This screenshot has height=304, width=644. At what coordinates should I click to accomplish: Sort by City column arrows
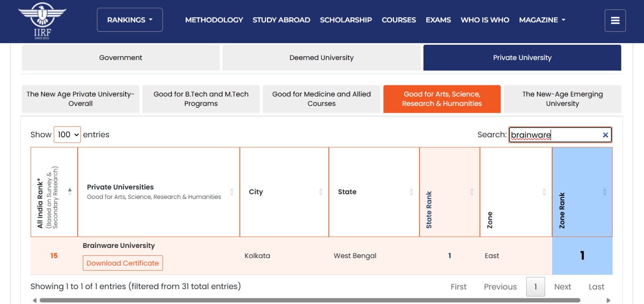point(321,192)
